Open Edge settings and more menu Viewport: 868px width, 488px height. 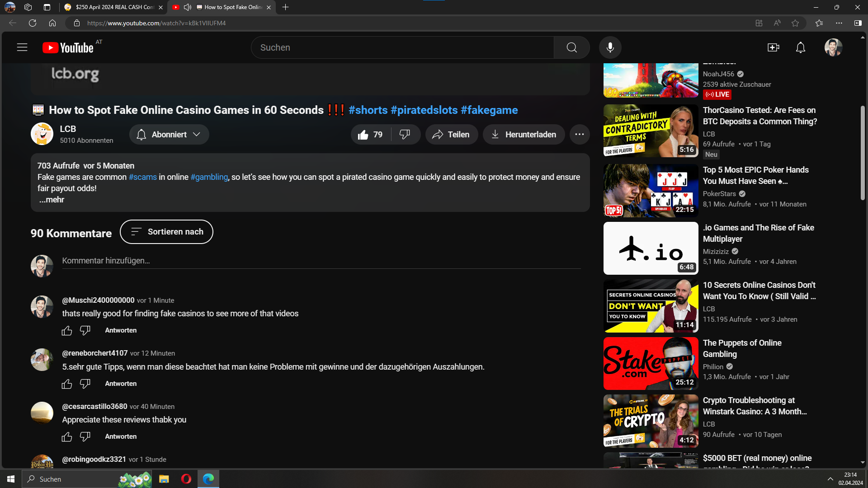(x=839, y=23)
